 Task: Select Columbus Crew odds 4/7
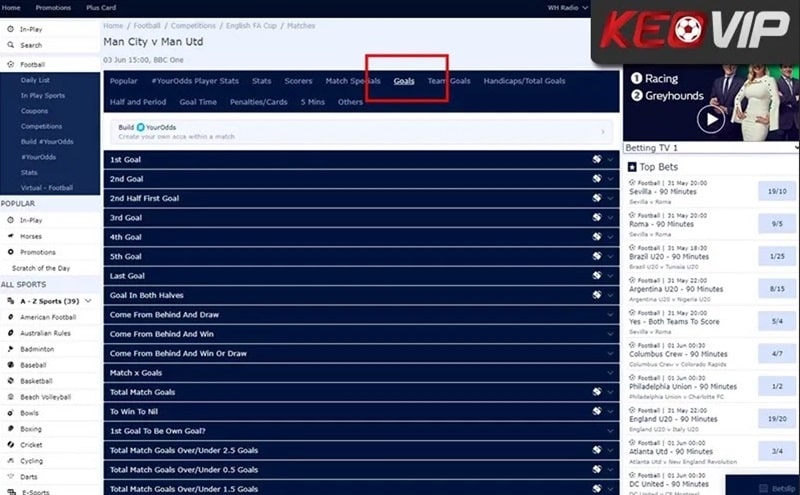coord(777,354)
